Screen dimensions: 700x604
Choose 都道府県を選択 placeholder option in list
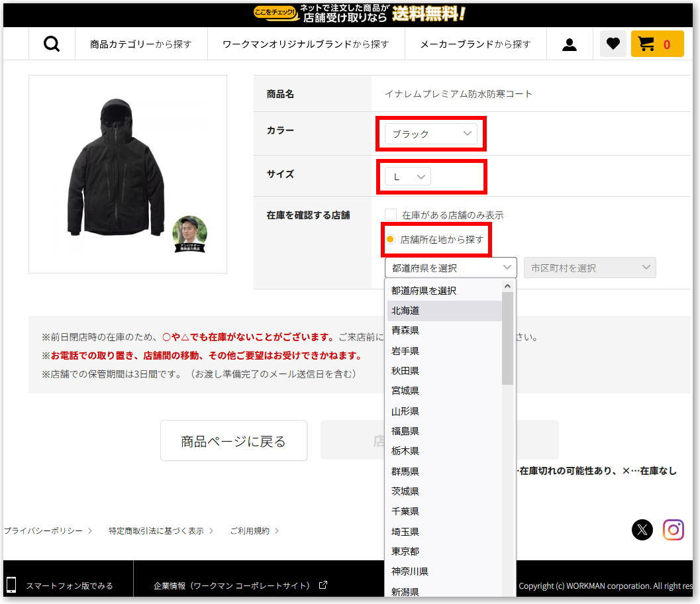point(444,291)
